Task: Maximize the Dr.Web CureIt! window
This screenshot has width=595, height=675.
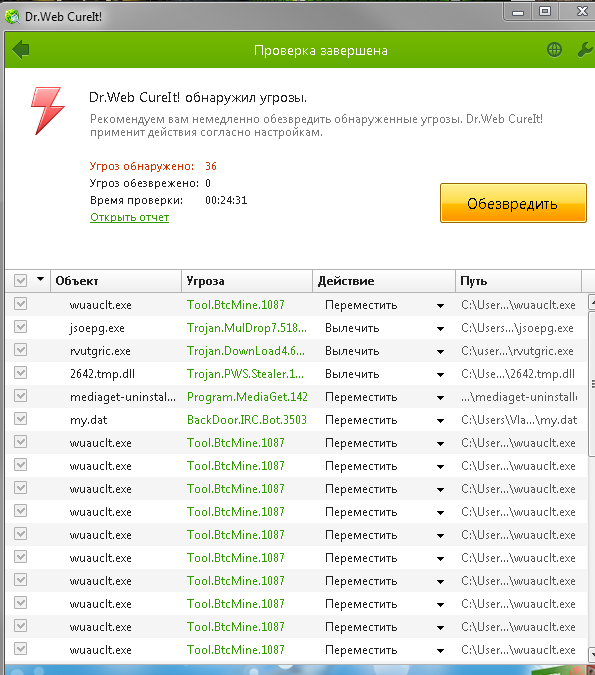Action: click(x=545, y=12)
